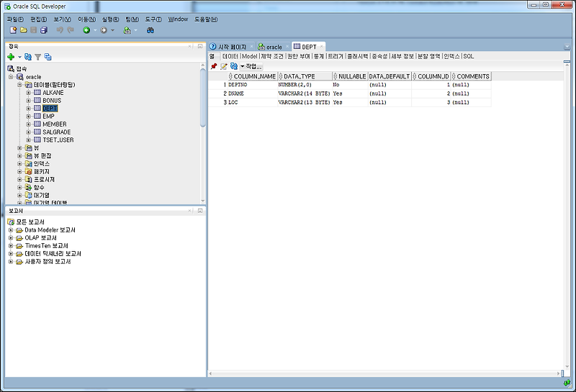Select the TSET_USER table in the tree
This screenshot has height=392, width=576.
(x=58, y=140)
